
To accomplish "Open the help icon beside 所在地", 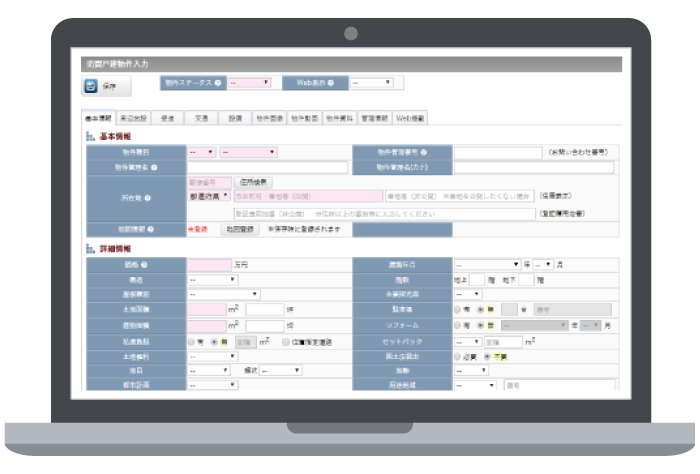I will pos(147,198).
